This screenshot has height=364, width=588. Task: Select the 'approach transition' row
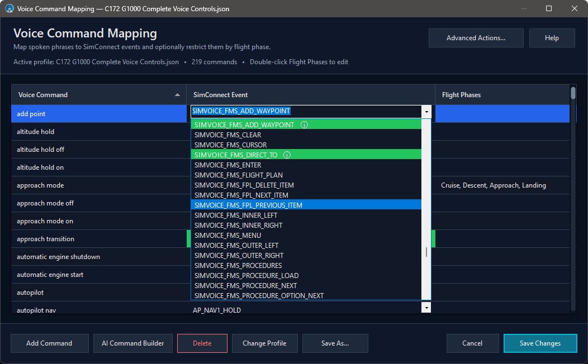[98, 239]
